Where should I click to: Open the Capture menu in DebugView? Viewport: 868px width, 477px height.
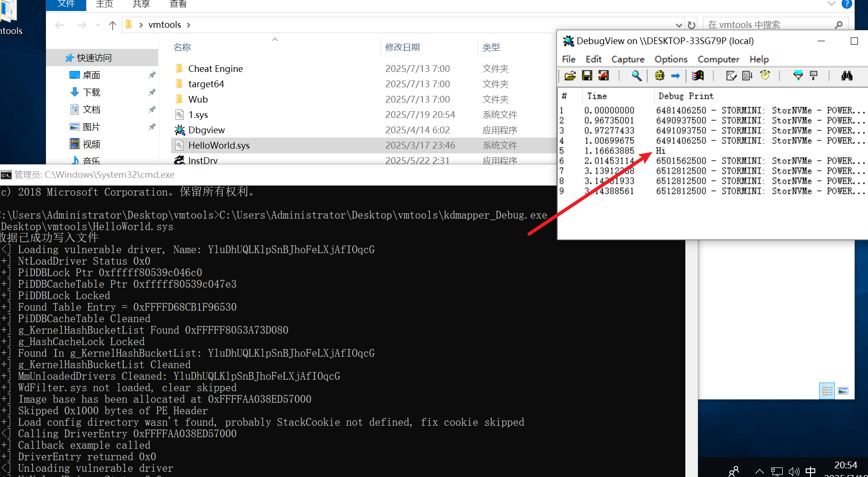click(627, 59)
